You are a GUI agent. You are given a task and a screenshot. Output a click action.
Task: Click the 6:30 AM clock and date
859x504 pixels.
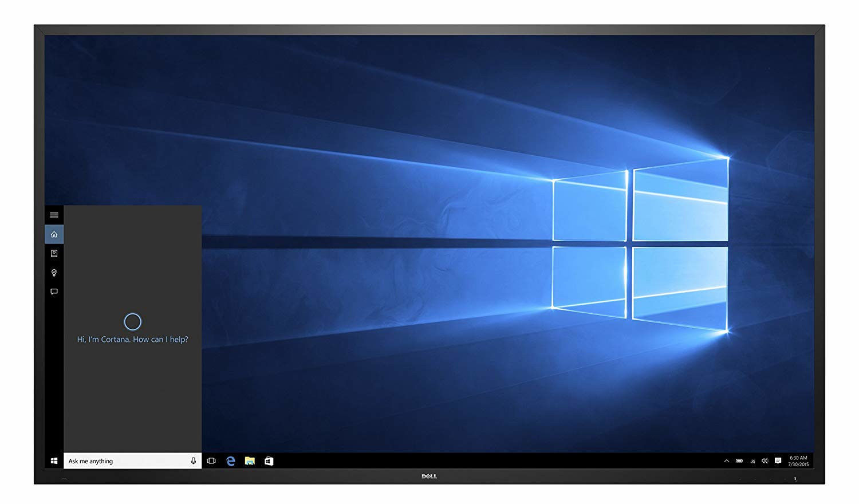click(798, 461)
